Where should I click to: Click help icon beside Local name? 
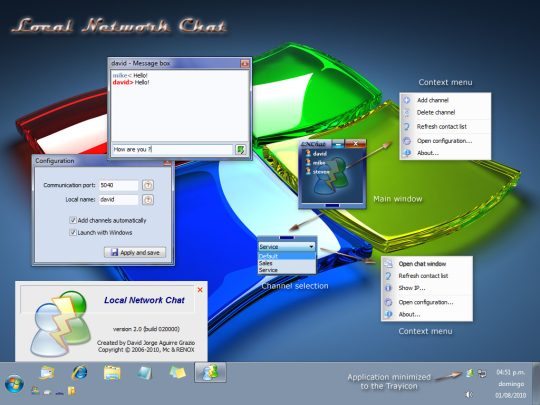(148, 200)
